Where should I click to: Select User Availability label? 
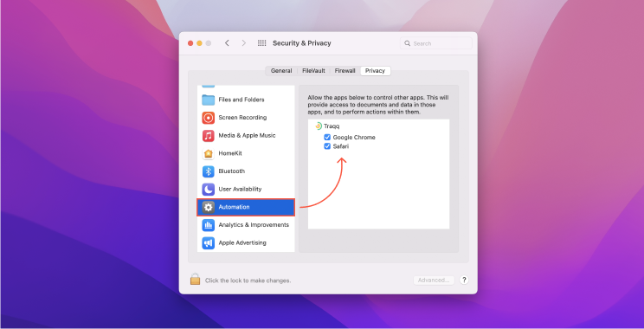pyautogui.click(x=240, y=190)
